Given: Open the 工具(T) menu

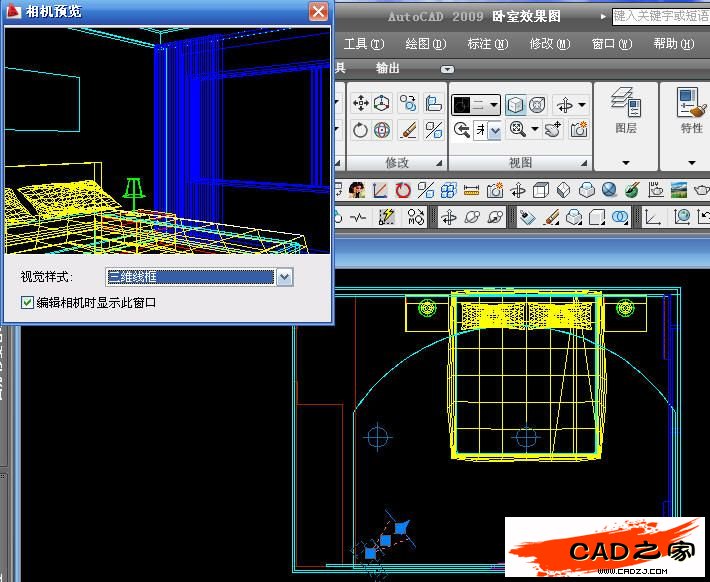Looking at the screenshot, I should coord(363,44).
